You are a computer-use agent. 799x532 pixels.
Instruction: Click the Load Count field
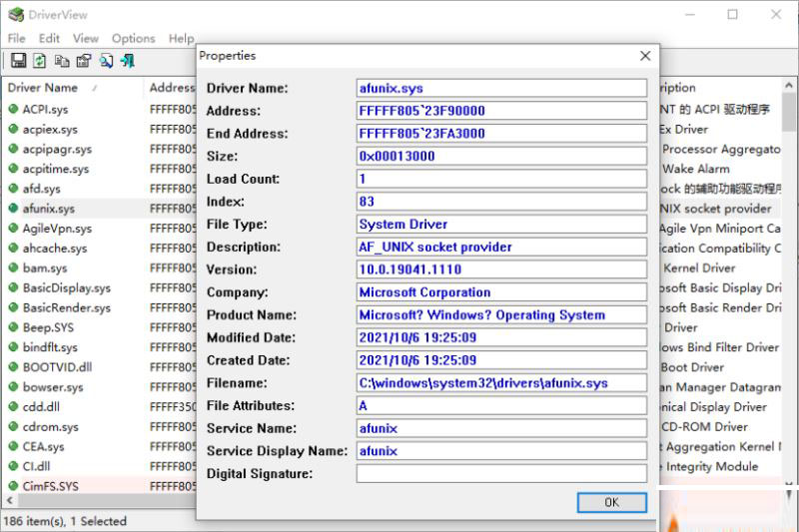[x=502, y=179]
